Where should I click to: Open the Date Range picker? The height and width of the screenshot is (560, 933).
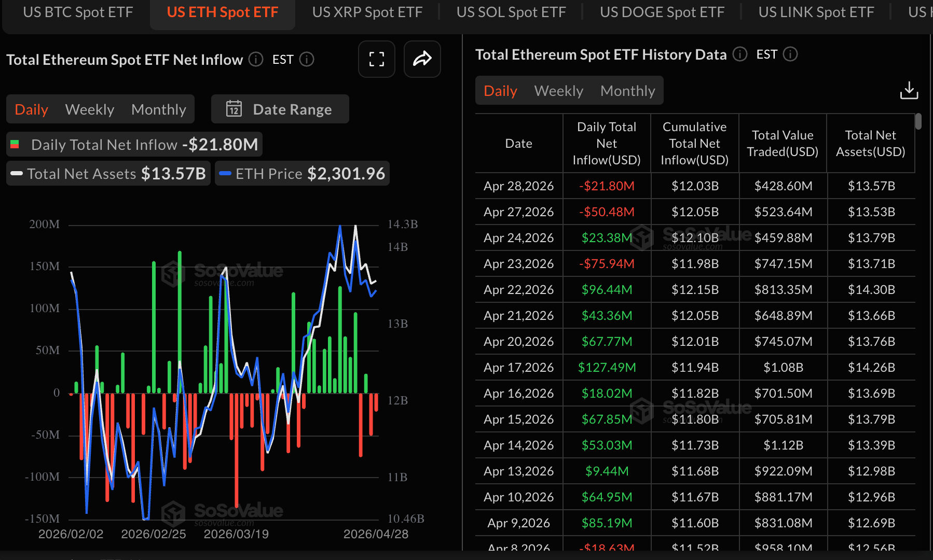point(280,109)
